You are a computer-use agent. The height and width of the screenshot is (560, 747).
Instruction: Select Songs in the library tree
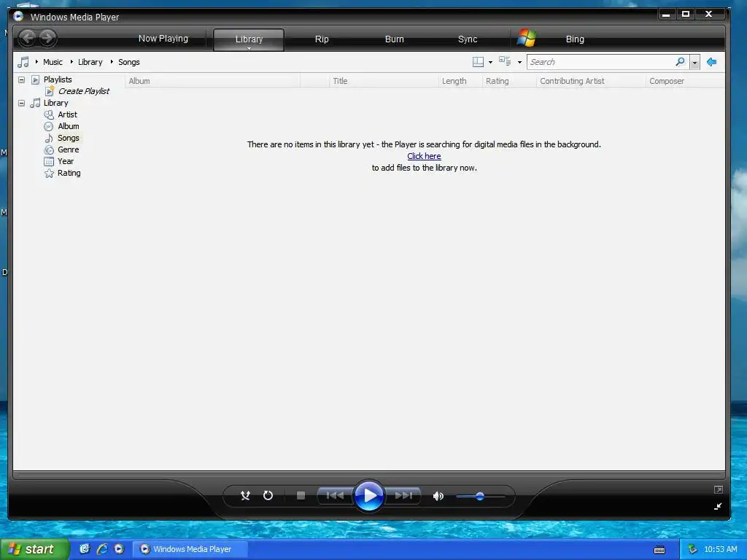click(68, 138)
